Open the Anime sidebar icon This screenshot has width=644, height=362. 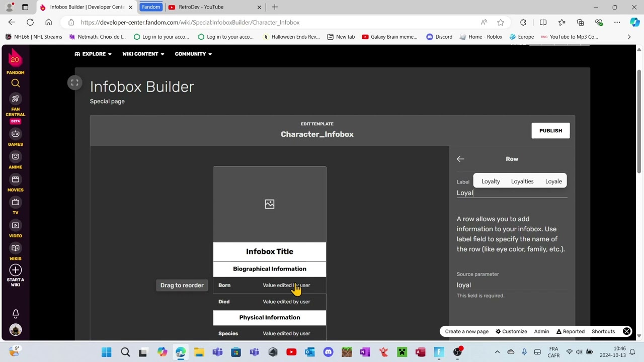16,156
